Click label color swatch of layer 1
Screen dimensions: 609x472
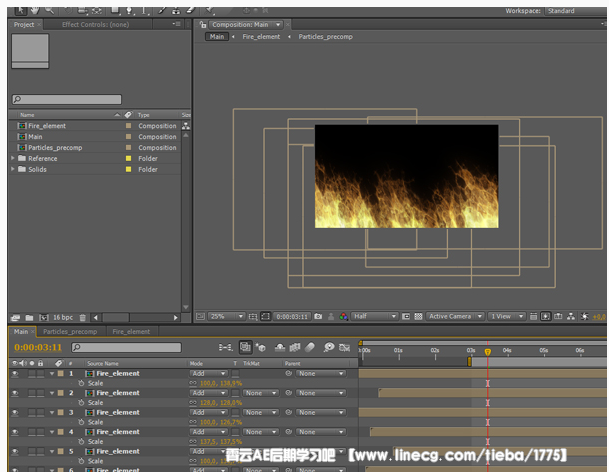coord(60,373)
